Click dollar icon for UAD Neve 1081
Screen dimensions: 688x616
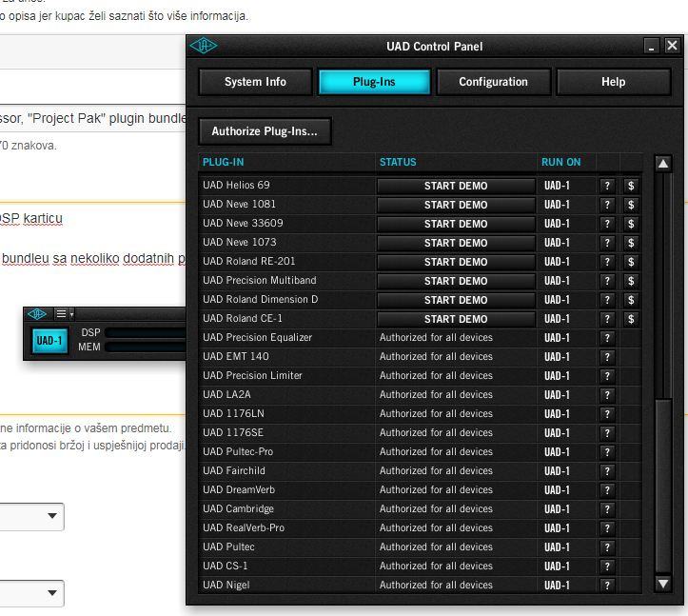point(631,205)
